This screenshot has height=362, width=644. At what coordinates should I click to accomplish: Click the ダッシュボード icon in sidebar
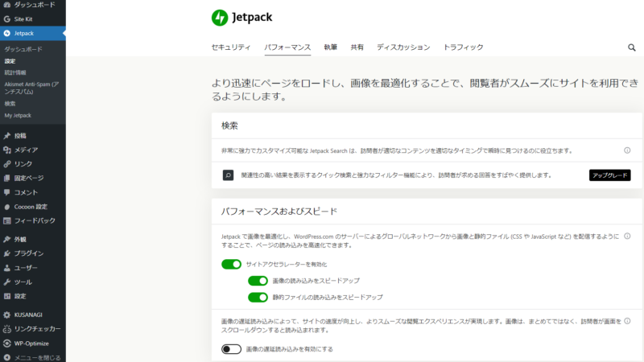tap(7, 5)
